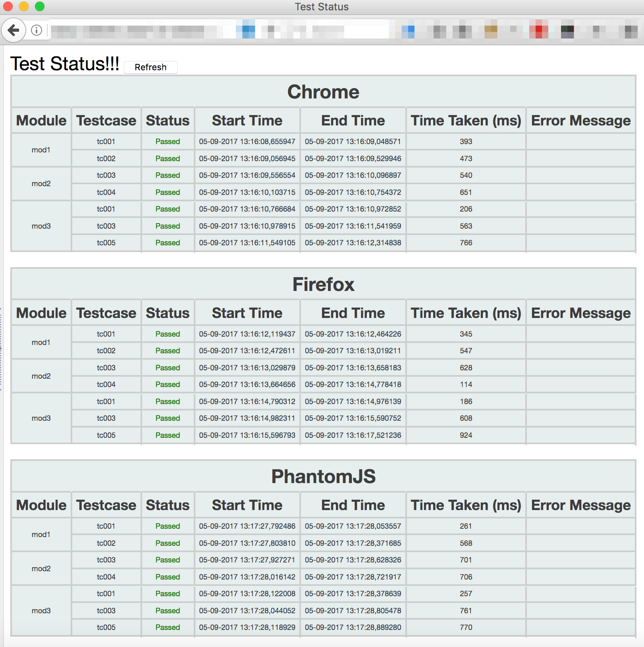The height and width of the screenshot is (647, 644).
Task: Click the time taken value 114
Action: click(x=466, y=384)
